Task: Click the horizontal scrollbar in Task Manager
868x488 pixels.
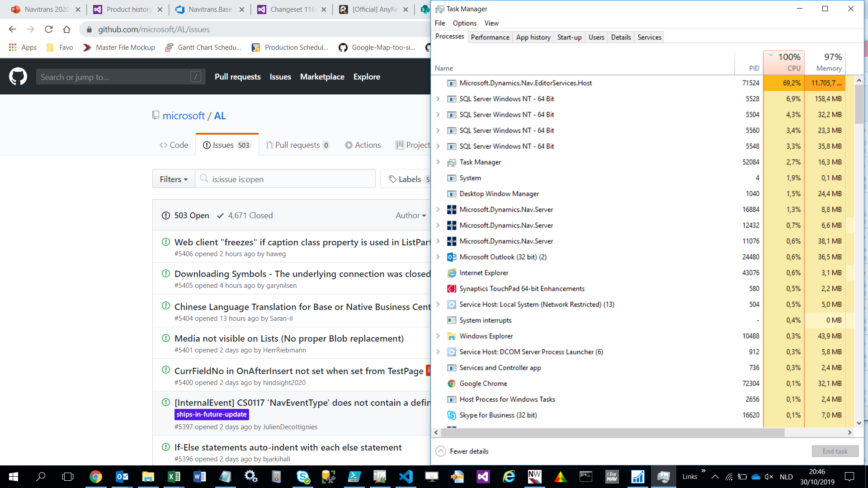Action: tap(613, 432)
